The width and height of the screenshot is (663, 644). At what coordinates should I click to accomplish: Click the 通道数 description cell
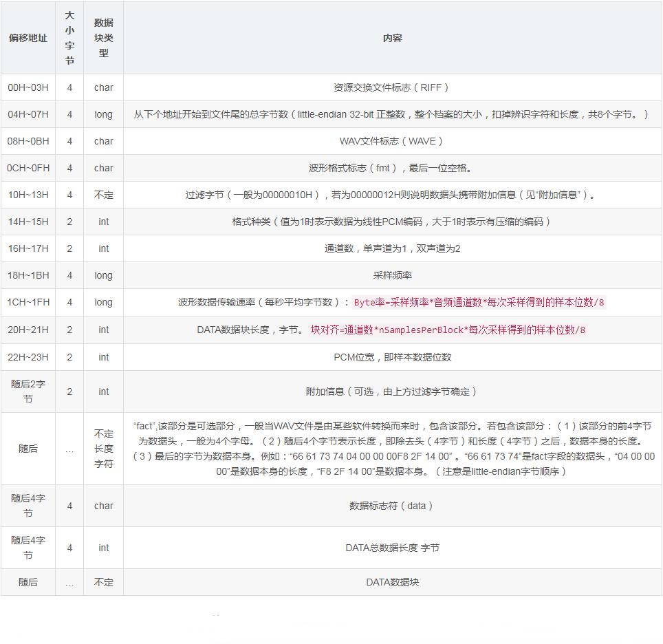pyautogui.click(x=392, y=248)
